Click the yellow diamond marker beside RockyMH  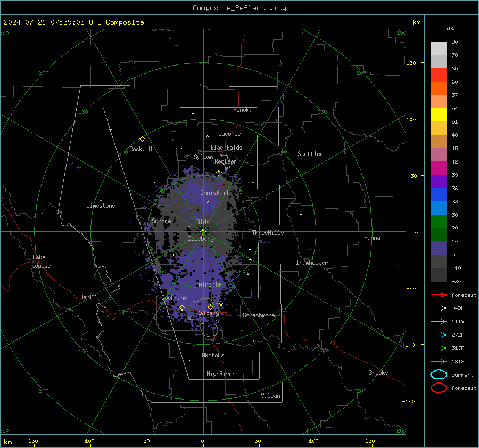tap(142, 139)
